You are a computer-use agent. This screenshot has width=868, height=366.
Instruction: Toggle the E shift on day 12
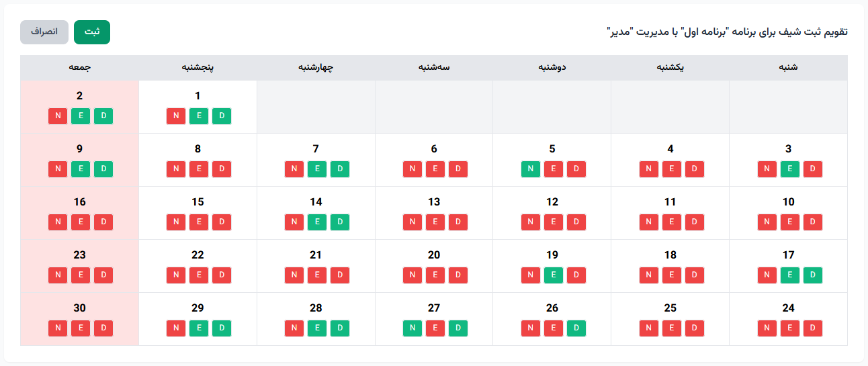pos(554,222)
